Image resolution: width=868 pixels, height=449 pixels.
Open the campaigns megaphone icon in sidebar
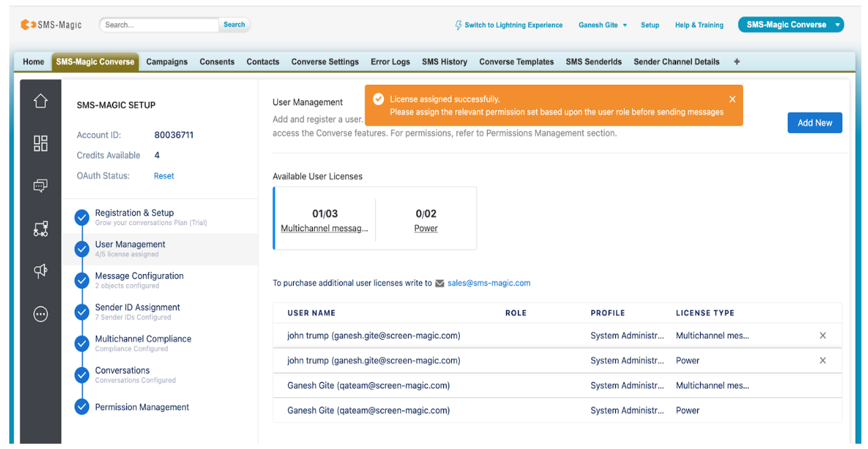[x=40, y=271]
